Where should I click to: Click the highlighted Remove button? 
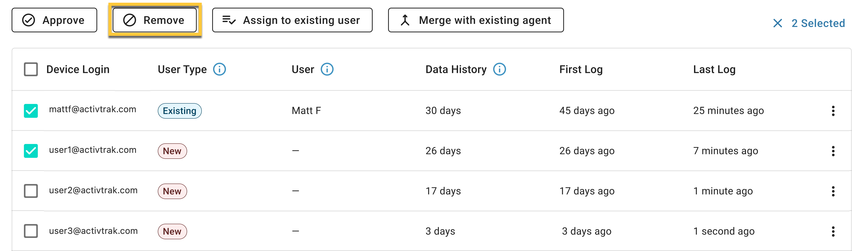(x=155, y=20)
